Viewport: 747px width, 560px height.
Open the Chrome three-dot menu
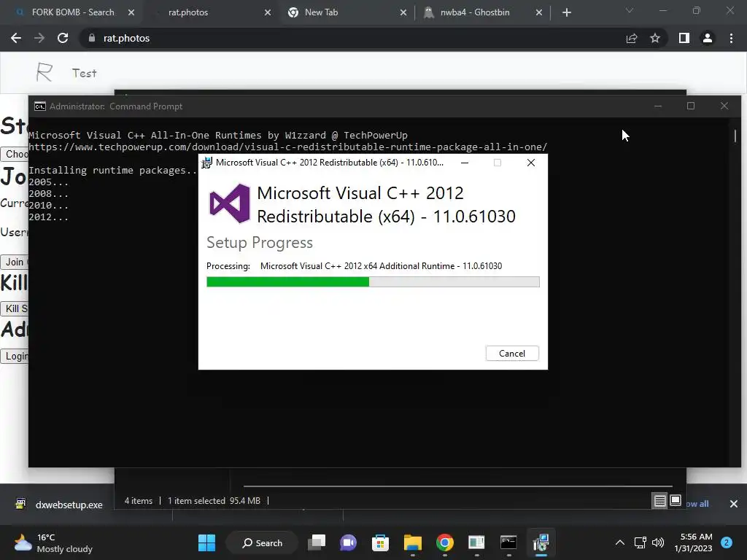(x=731, y=38)
